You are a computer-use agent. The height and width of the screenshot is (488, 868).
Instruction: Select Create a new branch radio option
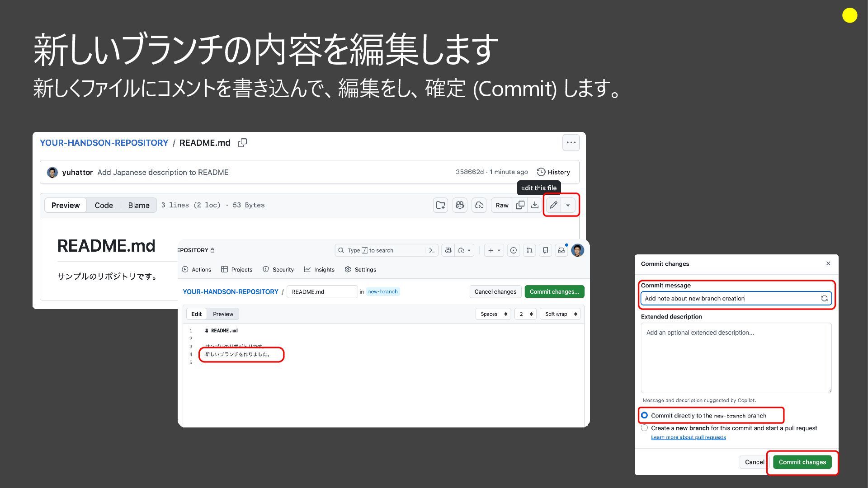coord(644,428)
